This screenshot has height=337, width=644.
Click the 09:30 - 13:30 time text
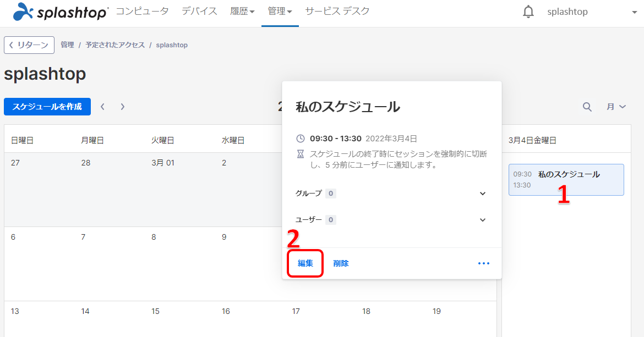(x=336, y=139)
